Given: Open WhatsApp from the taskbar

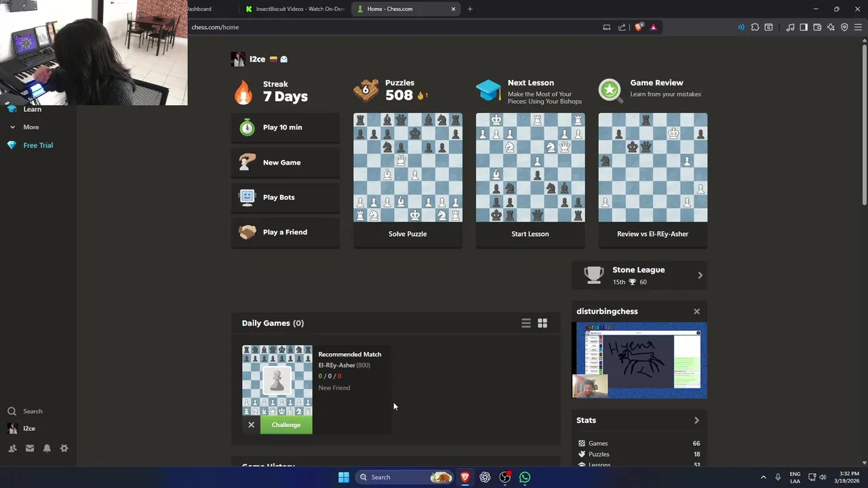Looking at the screenshot, I should (x=525, y=477).
